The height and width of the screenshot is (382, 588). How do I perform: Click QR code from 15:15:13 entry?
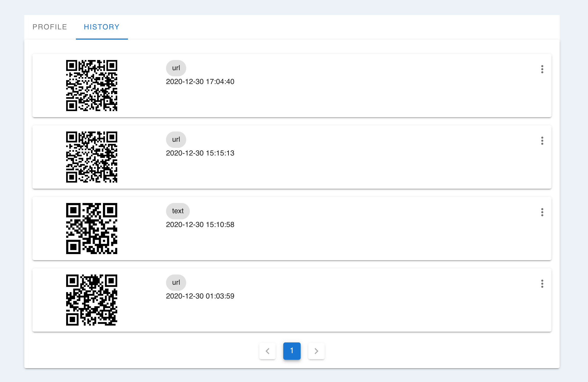(92, 157)
